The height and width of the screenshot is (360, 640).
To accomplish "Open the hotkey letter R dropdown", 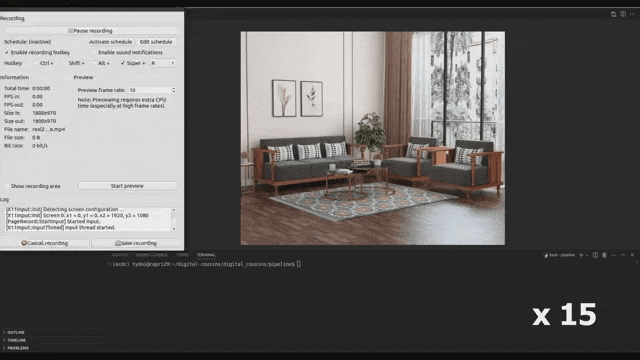I will [162, 63].
